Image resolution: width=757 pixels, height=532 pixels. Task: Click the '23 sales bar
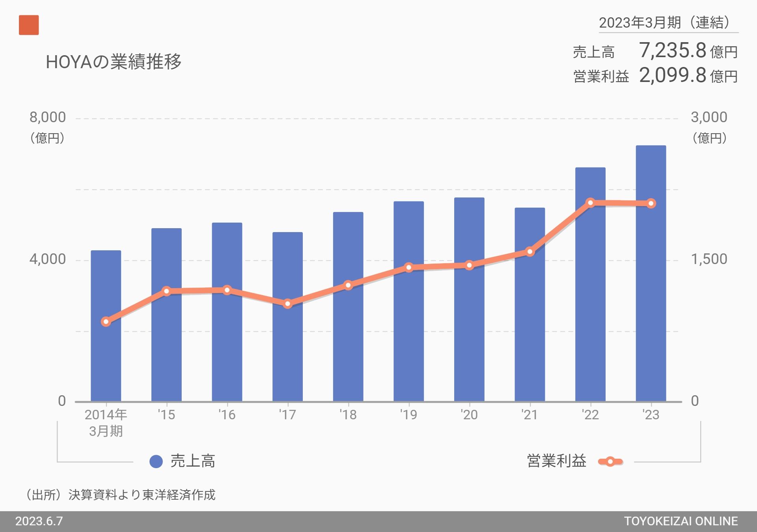coord(651,273)
